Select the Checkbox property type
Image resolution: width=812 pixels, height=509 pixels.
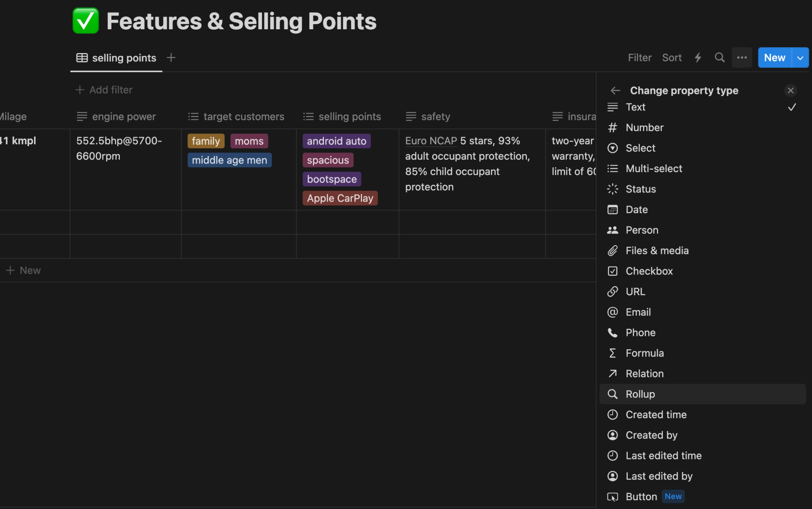649,271
